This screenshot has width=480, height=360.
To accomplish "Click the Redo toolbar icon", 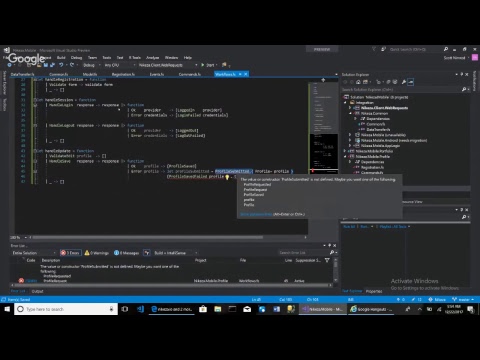I will coord(72,65).
